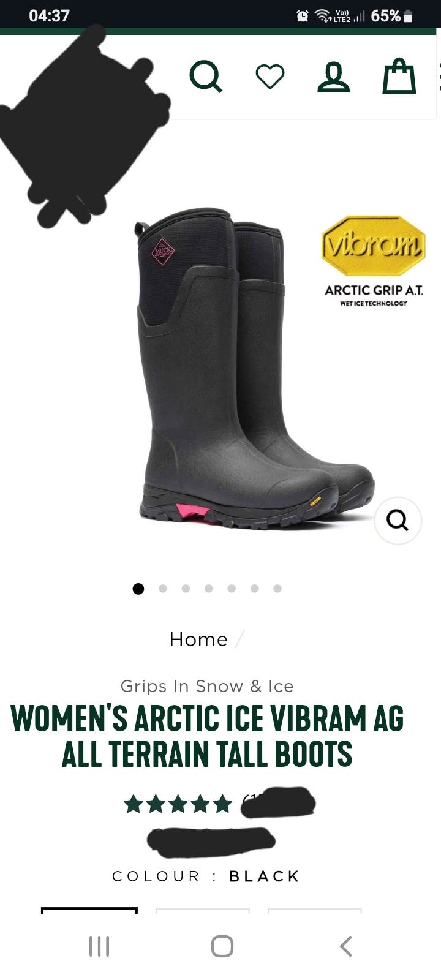This screenshot has width=441, height=980.
Task: Select the first black colour swatch
Action: click(89, 911)
